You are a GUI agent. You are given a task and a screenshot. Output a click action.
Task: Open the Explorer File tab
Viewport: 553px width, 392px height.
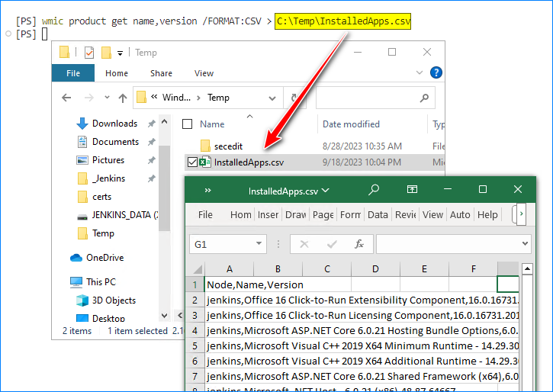point(73,73)
